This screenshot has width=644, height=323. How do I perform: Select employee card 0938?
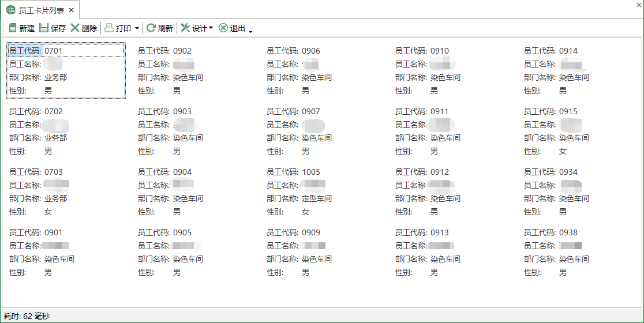[x=581, y=253]
